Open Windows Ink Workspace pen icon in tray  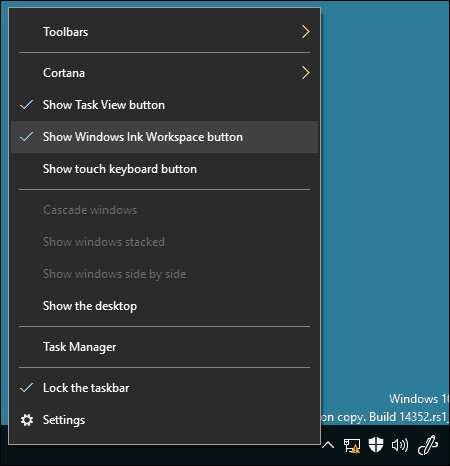click(x=428, y=445)
